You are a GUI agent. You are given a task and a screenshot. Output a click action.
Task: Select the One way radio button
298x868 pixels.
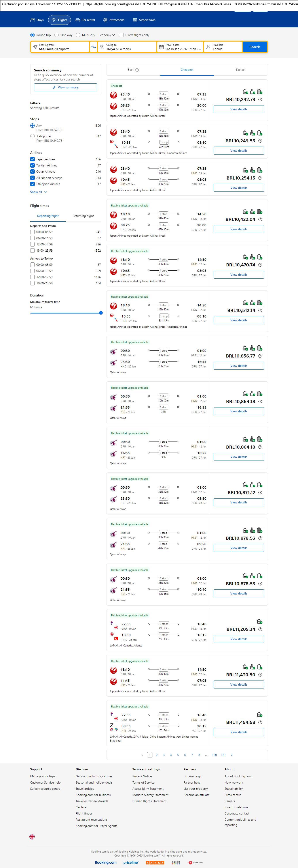coord(57,35)
